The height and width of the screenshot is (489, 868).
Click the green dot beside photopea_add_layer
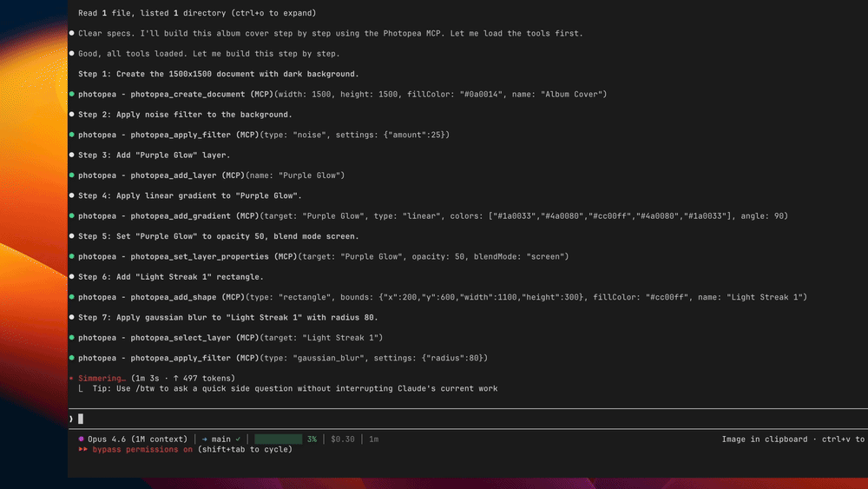pos(71,175)
